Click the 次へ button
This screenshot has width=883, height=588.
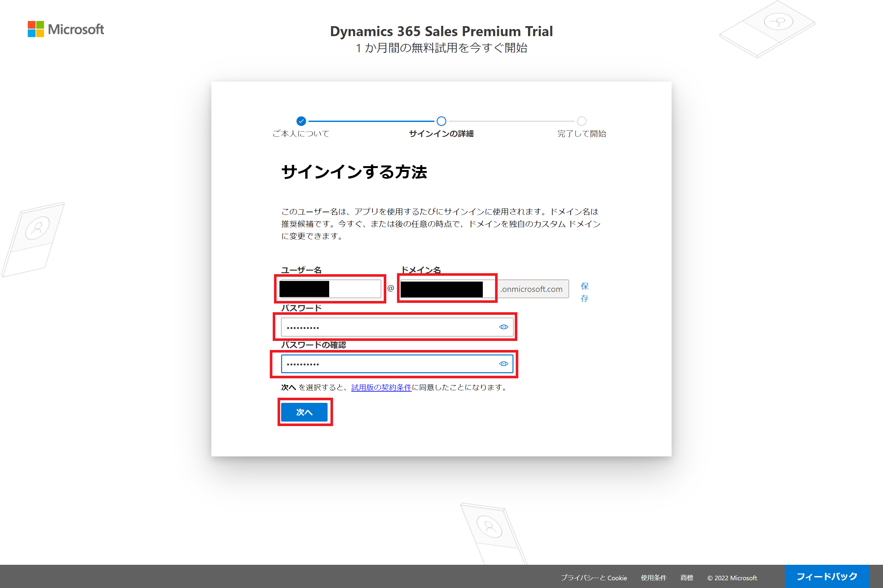pyautogui.click(x=304, y=412)
